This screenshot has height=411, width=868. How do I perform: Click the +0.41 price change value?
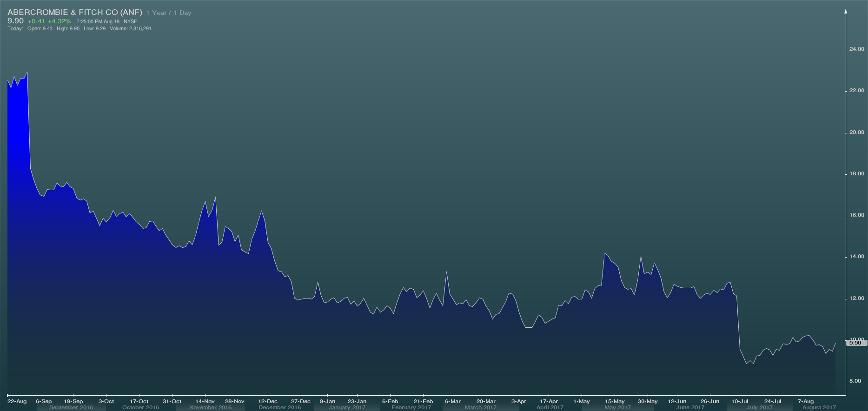[x=36, y=21]
